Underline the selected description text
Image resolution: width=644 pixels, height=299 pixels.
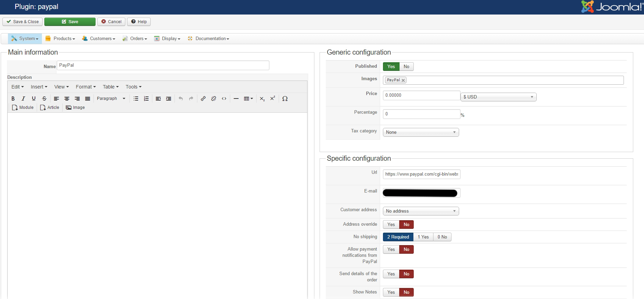coord(34,99)
